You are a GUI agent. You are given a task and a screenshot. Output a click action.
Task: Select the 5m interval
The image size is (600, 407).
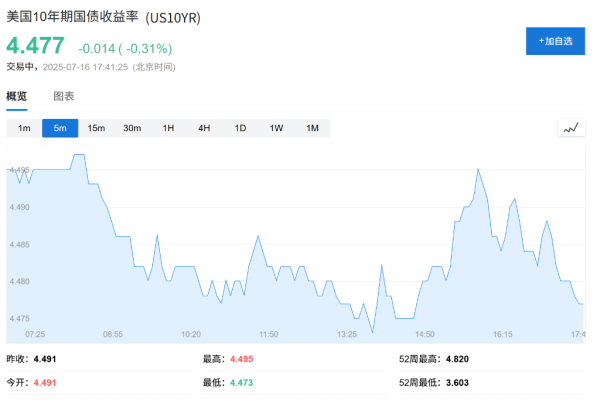click(60, 128)
